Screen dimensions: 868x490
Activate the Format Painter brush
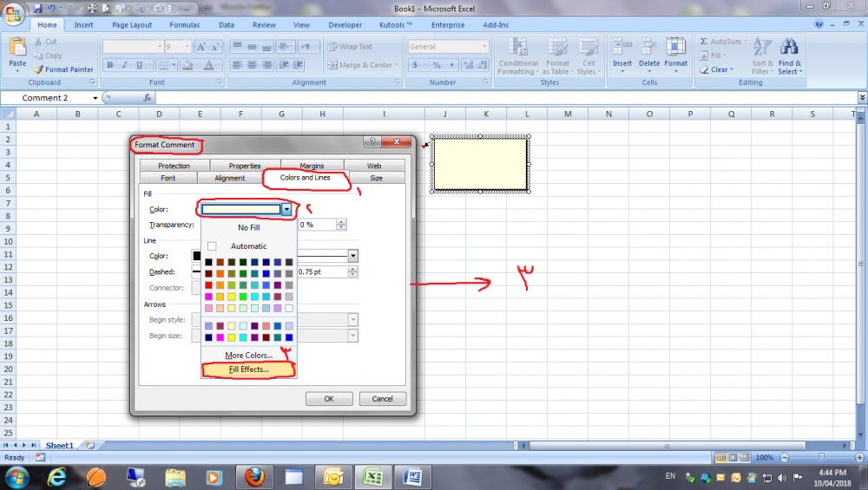[38, 69]
